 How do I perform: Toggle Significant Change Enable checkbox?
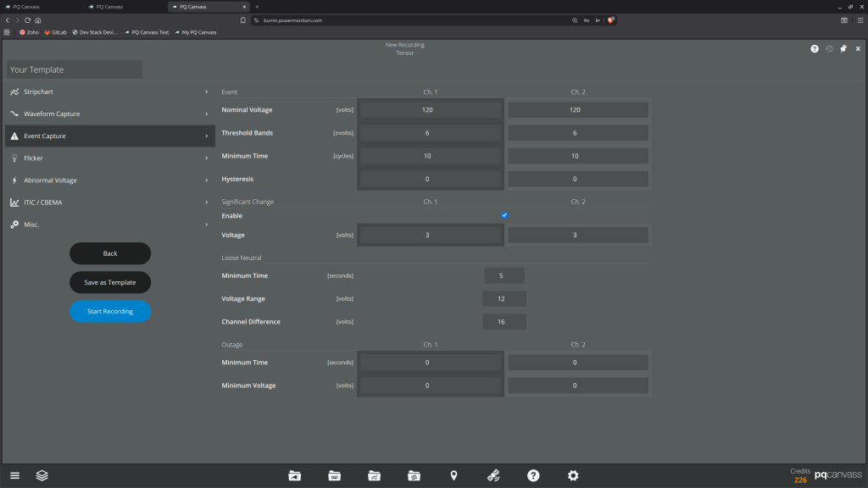tap(504, 215)
